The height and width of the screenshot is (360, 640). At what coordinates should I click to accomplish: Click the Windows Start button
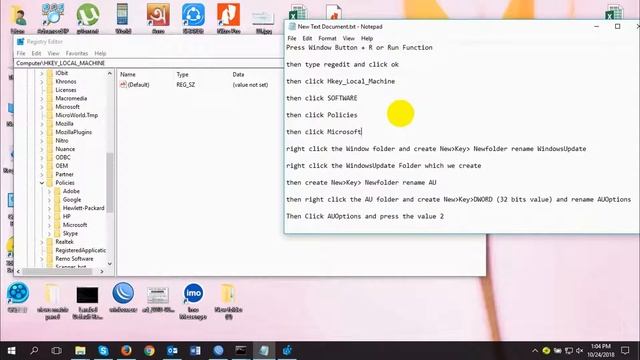[11, 351]
